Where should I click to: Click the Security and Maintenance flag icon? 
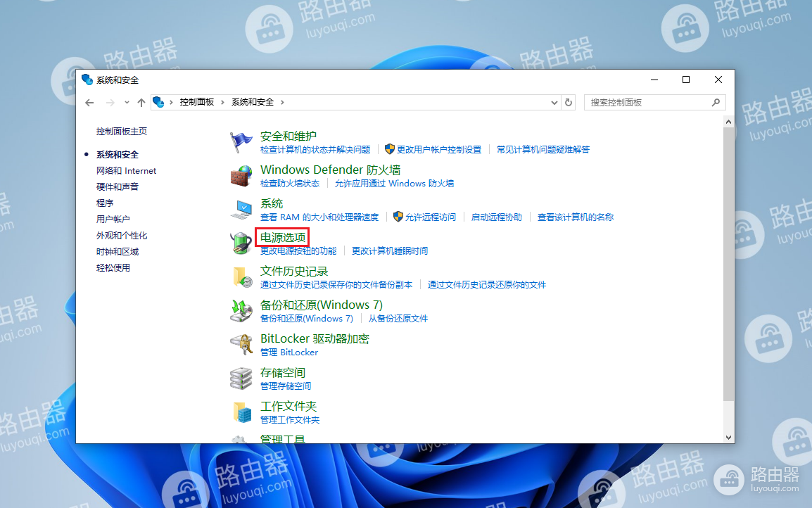click(241, 142)
